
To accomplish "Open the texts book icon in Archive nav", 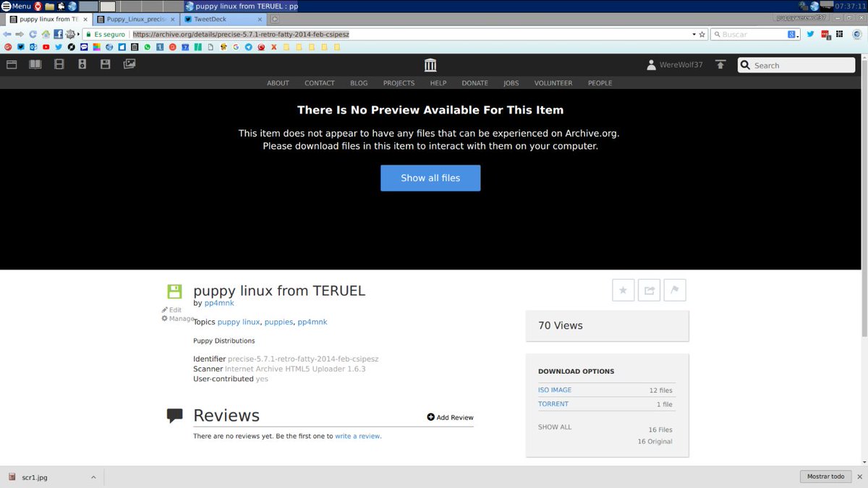I will point(35,64).
